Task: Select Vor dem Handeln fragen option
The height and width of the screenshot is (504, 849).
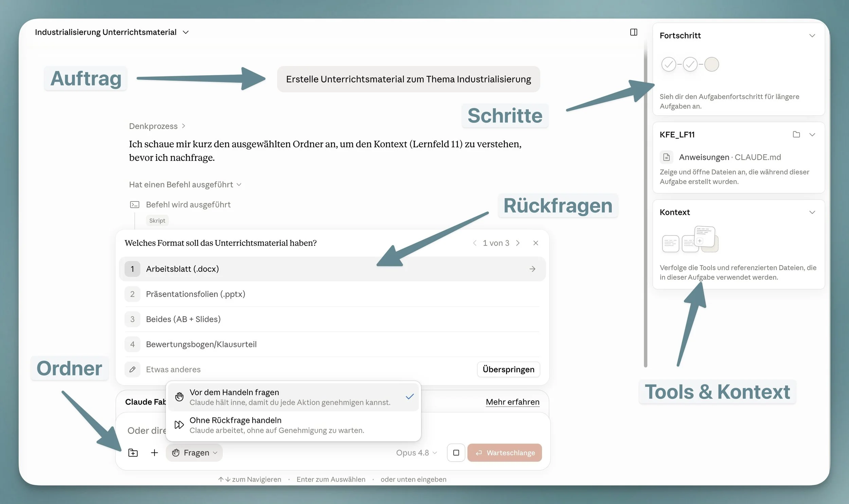Action: click(293, 397)
